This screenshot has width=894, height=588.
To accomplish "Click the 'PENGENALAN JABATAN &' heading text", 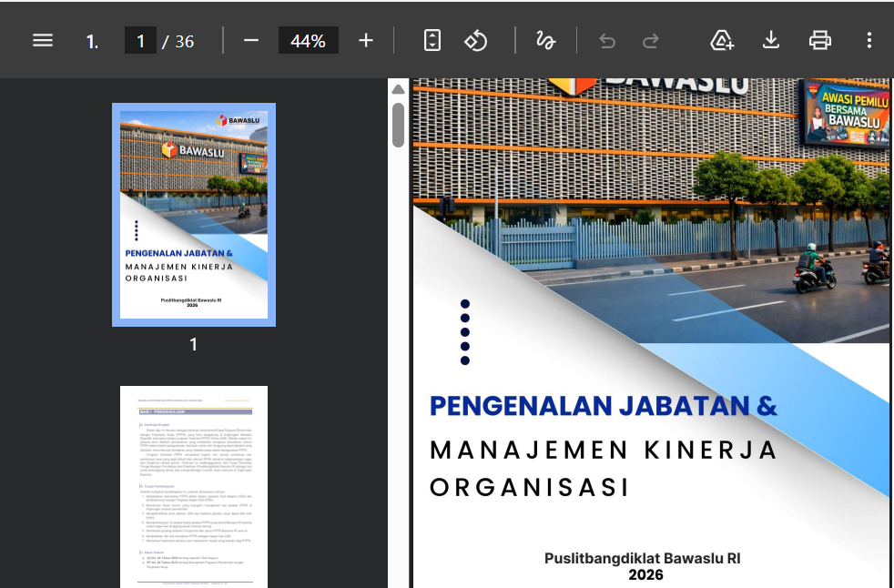I will [x=604, y=406].
